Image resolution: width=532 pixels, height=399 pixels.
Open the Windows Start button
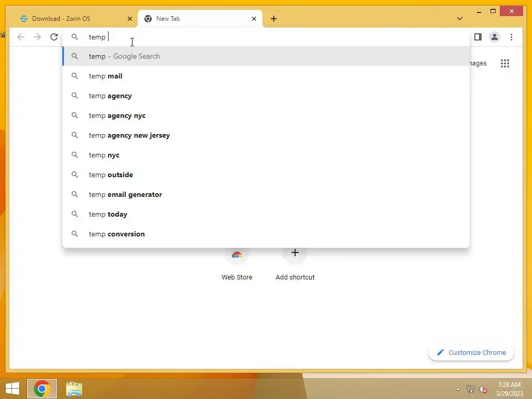12,389
